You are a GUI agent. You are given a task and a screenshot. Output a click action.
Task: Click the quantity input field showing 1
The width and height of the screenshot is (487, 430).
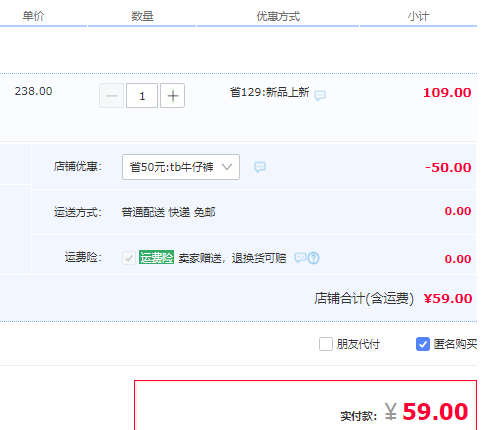(142, 96)
